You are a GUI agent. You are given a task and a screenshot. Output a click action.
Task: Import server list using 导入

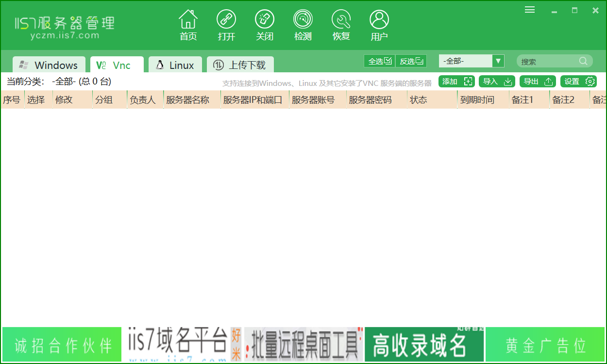tap(496, 81)
